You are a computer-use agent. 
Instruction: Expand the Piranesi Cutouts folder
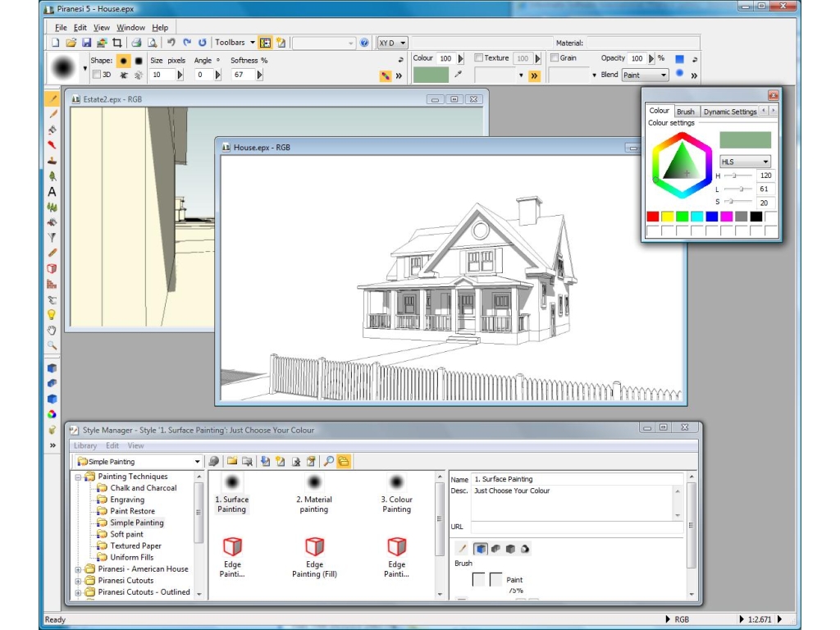coord(79,581)
